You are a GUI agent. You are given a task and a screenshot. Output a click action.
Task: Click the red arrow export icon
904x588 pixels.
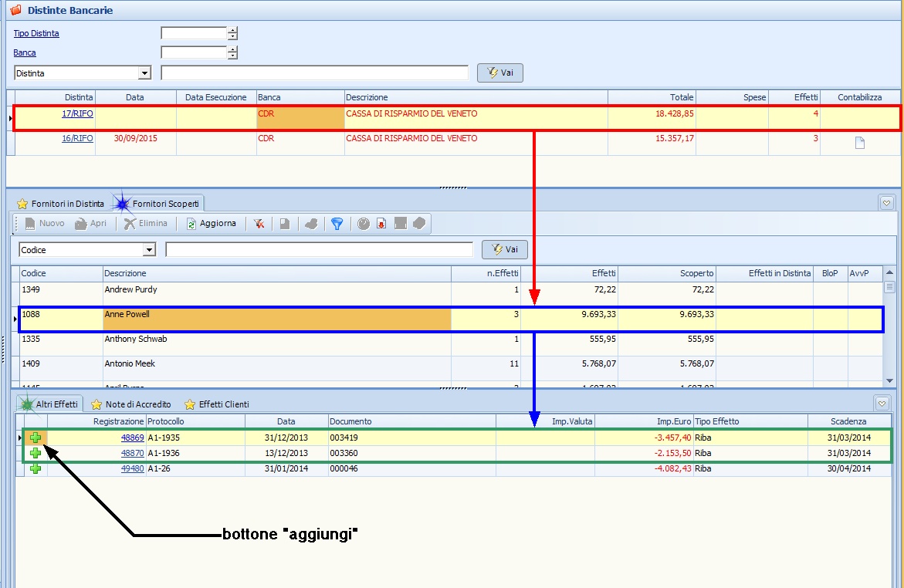tap(381, 224)
